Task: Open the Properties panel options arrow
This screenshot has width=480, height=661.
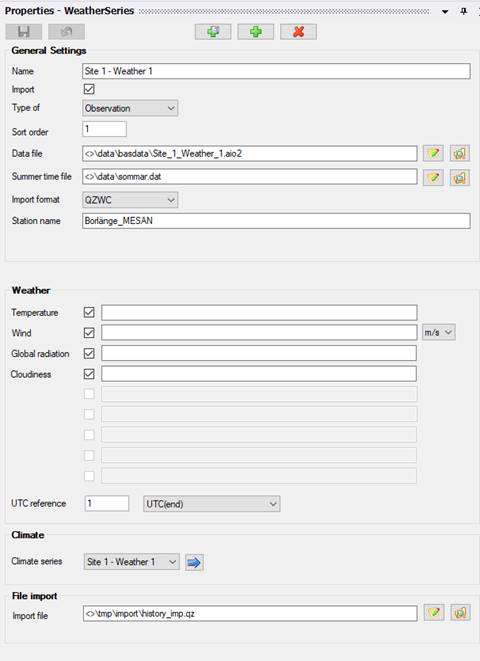Action: [x=445, y=12]
